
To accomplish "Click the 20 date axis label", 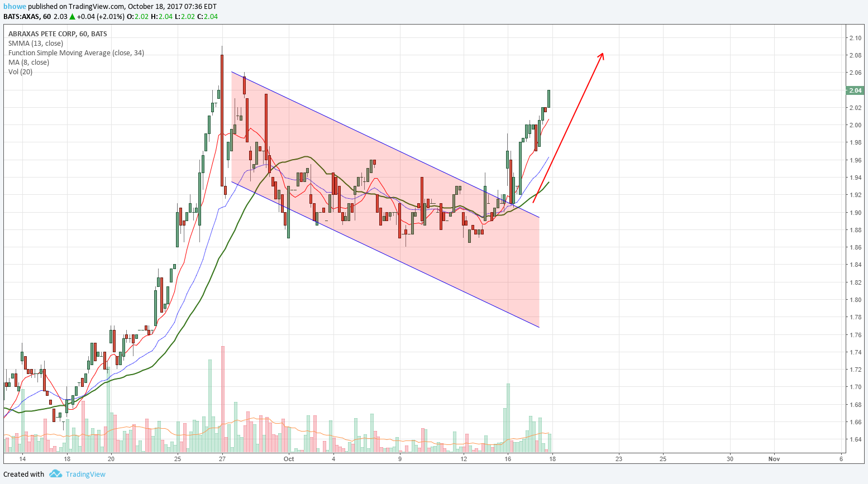I will (x=111, y=459).
